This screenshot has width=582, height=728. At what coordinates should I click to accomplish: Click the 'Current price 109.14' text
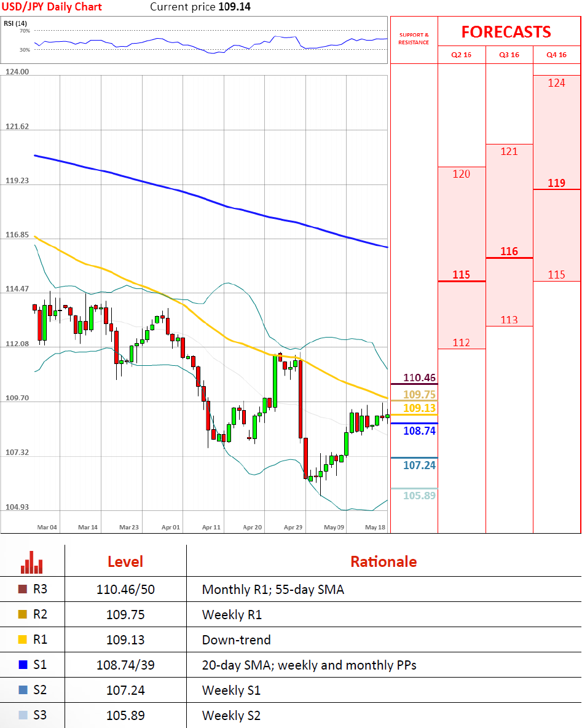click(x=200, y=7)
